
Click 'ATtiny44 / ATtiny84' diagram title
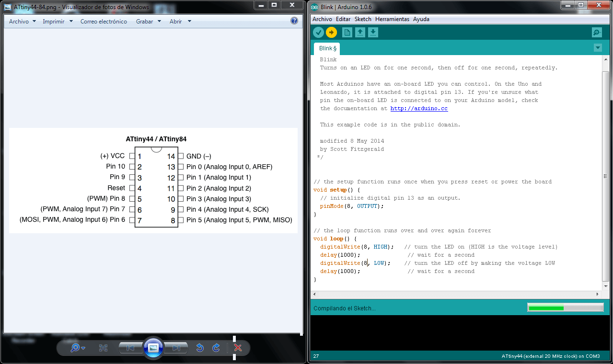pyautogui.click(x=156, y=139)
